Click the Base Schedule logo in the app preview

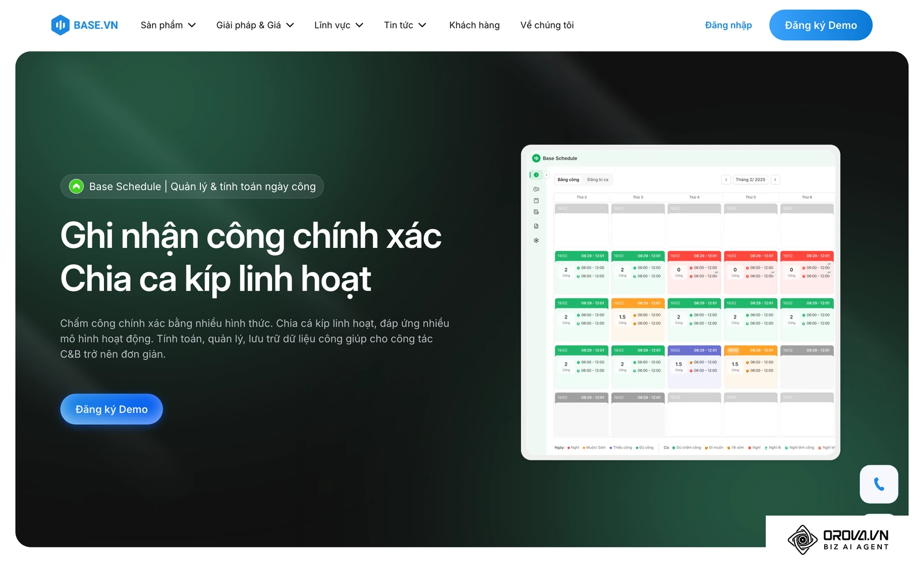point(536,158)
